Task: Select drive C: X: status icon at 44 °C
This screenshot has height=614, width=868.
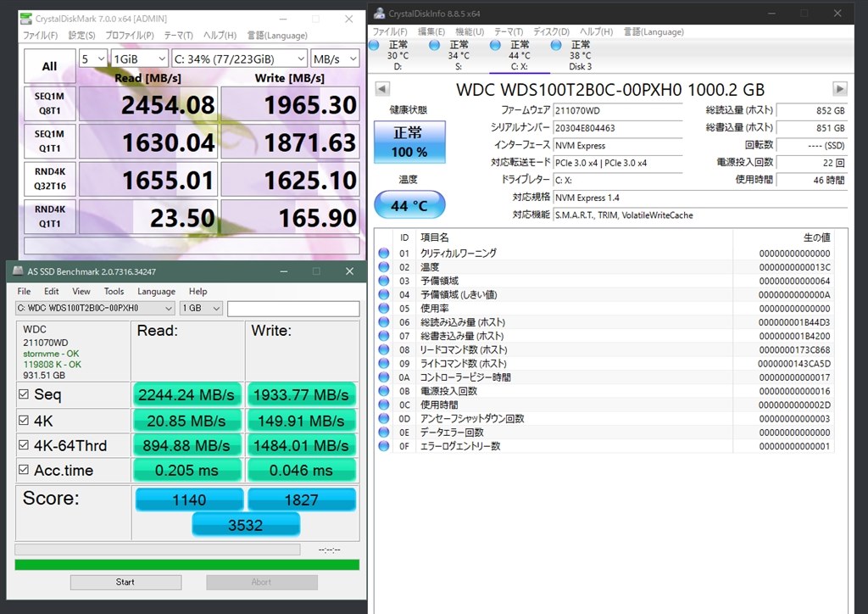Action: 495,46
